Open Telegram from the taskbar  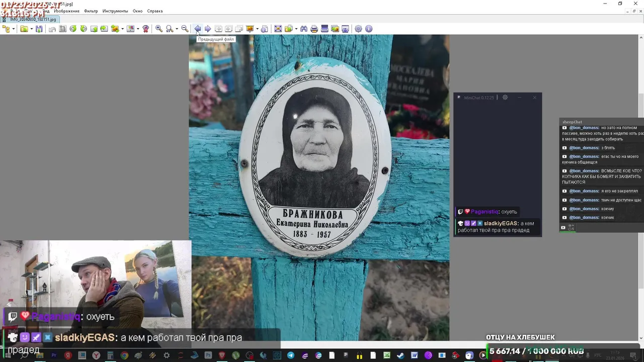291,355
